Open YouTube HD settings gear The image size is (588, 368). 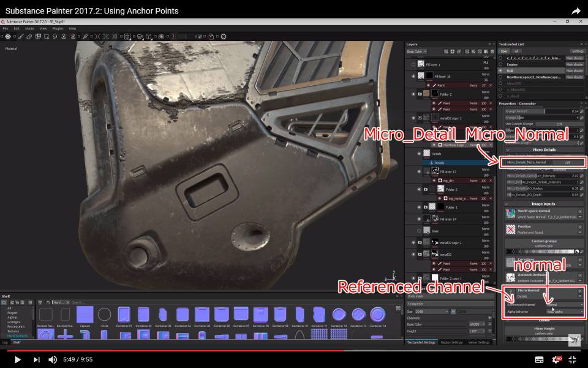click(x=557, y=360)
